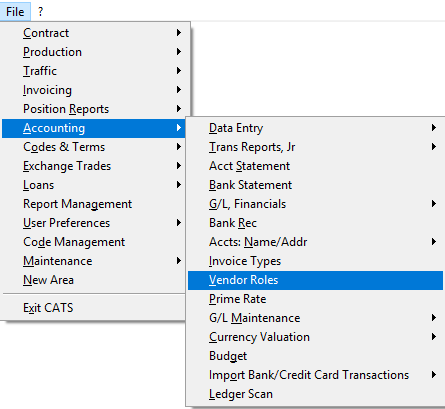This screenshot has height=409, width=445.
Task: Choose Code Management
Action: pyautogui.click(x=94, y=242)
